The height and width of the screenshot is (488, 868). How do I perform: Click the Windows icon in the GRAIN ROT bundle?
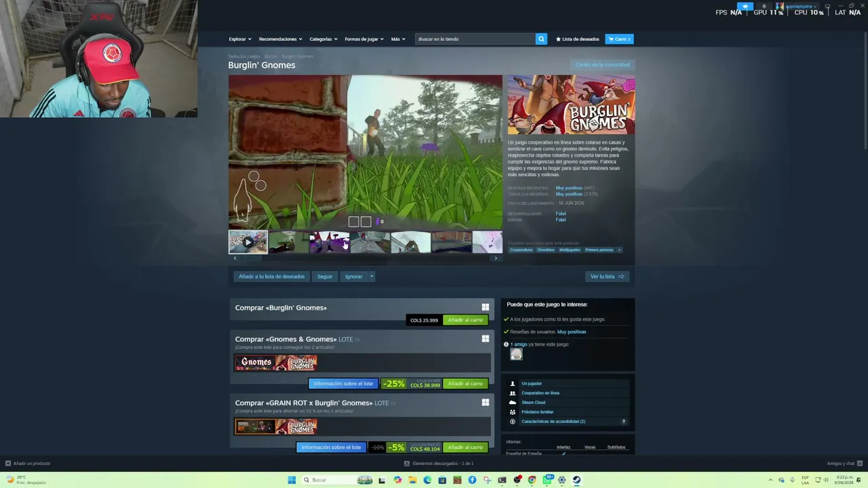pyautogui.click(x=485, y=403)
